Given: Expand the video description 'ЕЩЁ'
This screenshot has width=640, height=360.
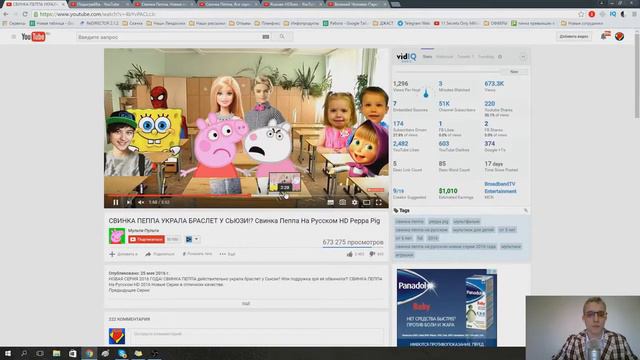Looking at the screenshot, I should (246, 304).
